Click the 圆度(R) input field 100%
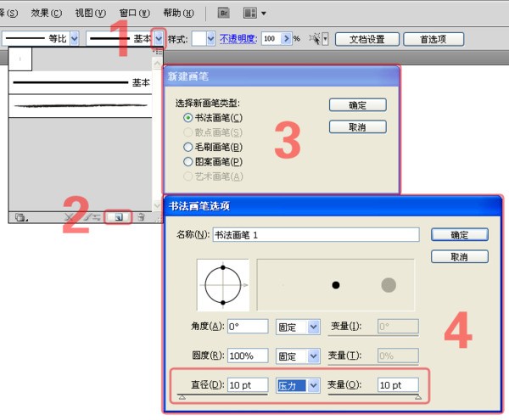Viewport: 509px width, 420px height. click(248, 356)
